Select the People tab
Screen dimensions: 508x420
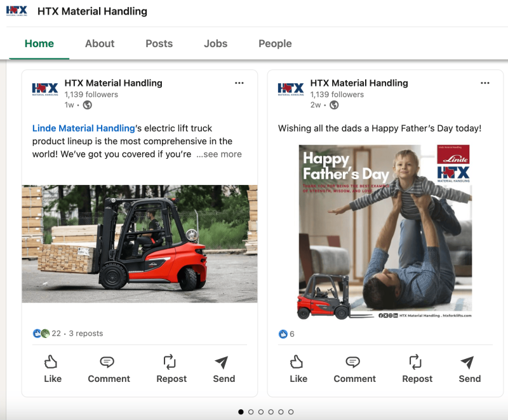click(x=275, y=43)
